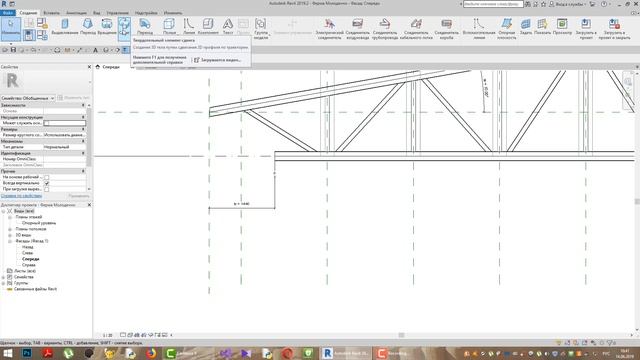Switch to the Надстройки ribbon tab
The width and height of the screenshot is (640, 360).
pos(146,13)
